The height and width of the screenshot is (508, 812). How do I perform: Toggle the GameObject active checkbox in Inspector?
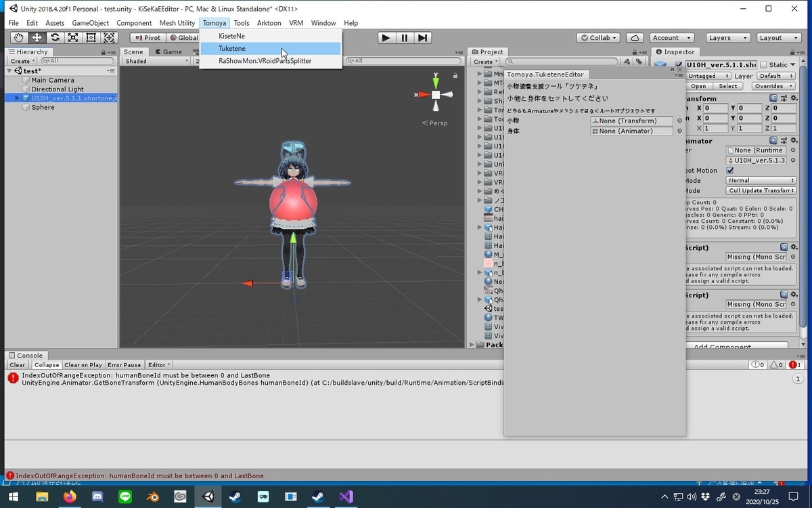(x=679, y=65)
